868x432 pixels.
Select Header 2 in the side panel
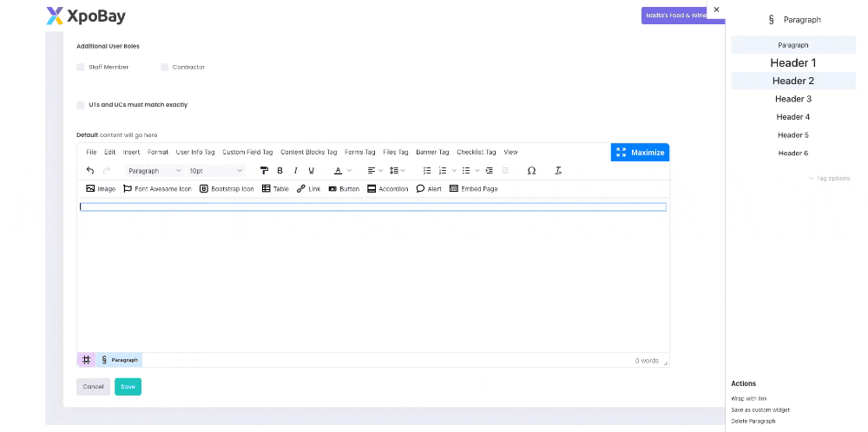[x=793, y=81]
